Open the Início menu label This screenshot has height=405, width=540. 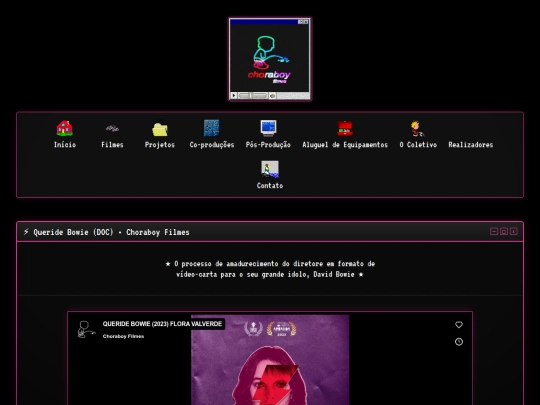click(65, 145)
